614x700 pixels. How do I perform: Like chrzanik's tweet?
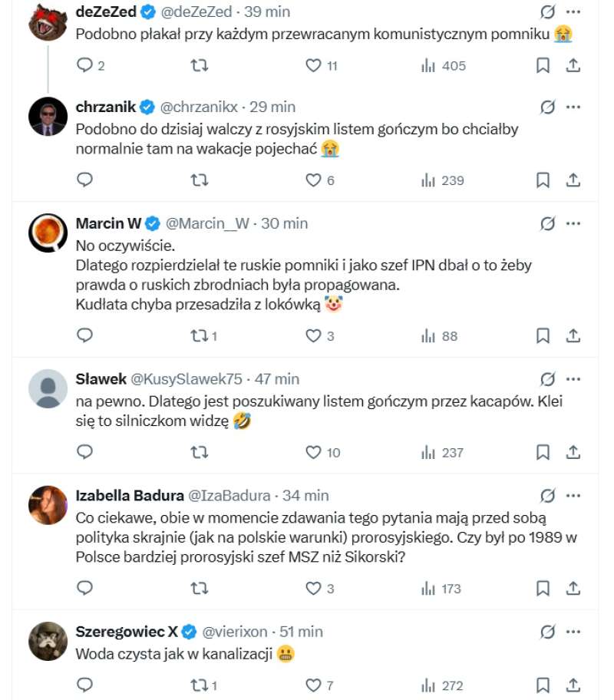[x=313, y=180]
